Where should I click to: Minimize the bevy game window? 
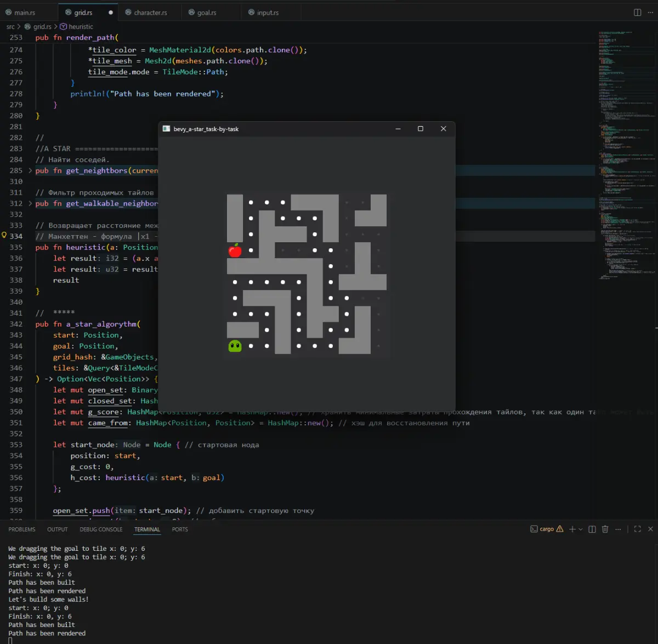tap(398, 129)
